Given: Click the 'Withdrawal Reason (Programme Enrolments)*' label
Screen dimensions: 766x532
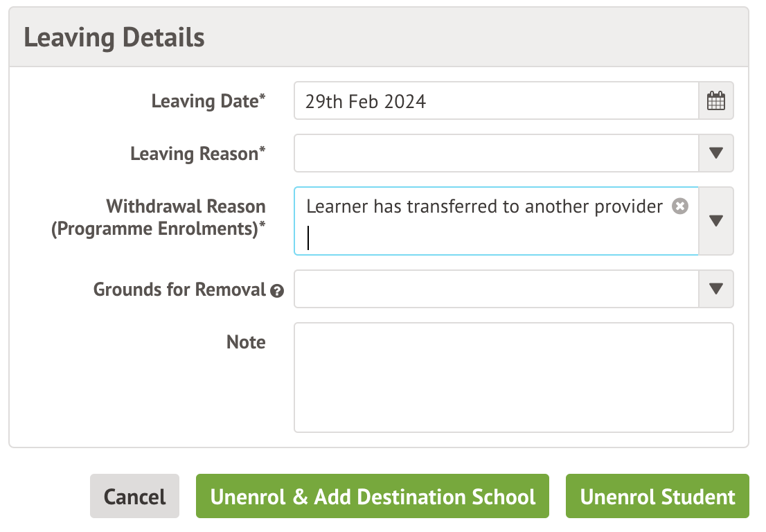Looking at the screenshot, I should (x=159, y=217).
